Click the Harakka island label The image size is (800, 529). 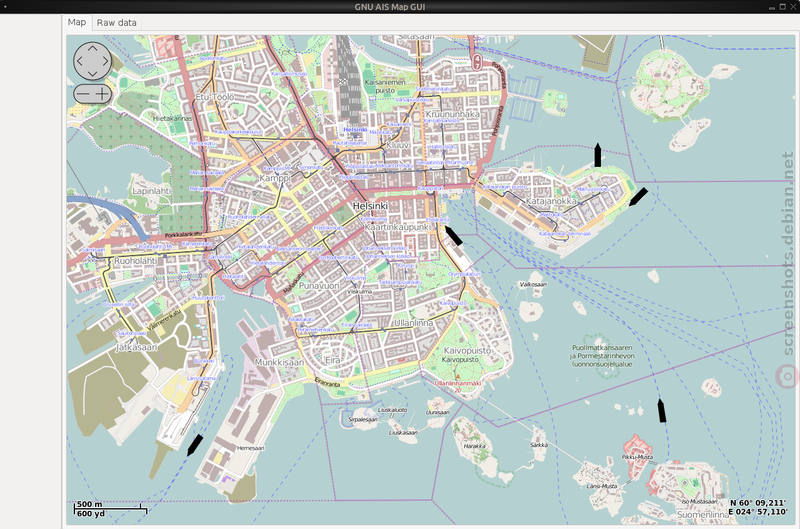point(474,446)
